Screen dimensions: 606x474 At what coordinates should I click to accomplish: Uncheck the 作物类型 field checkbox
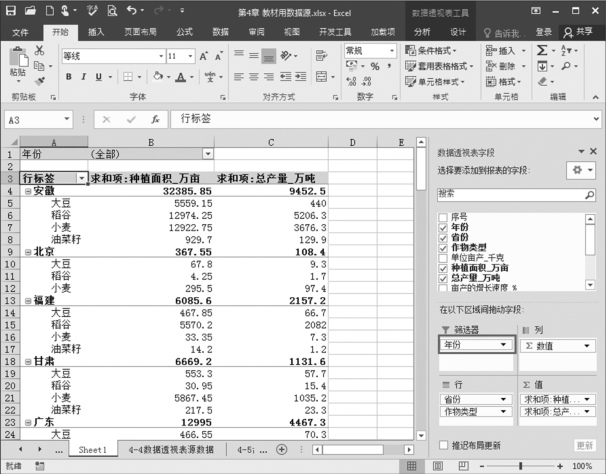coord(443,247)
